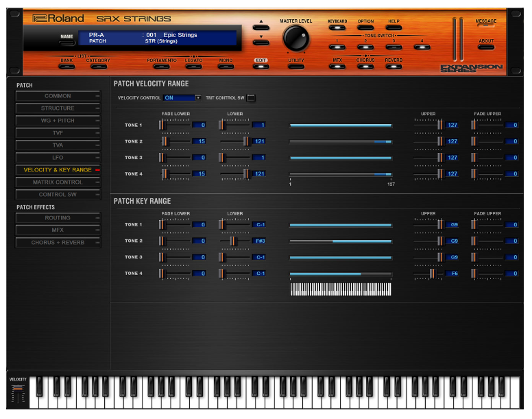Viewport: 532px width, 419px height.
Task: Toggle the Chorus switch
Action: click(x=365, y=67)
